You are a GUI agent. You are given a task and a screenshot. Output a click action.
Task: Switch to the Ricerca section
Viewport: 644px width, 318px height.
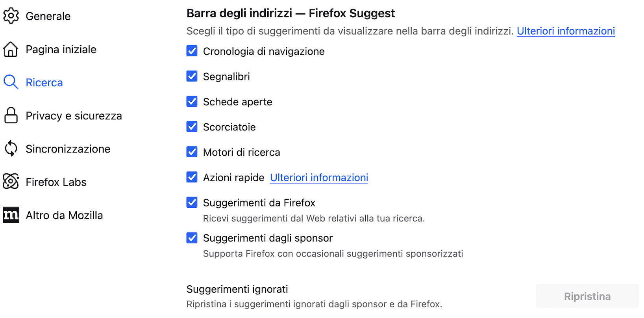44,82
